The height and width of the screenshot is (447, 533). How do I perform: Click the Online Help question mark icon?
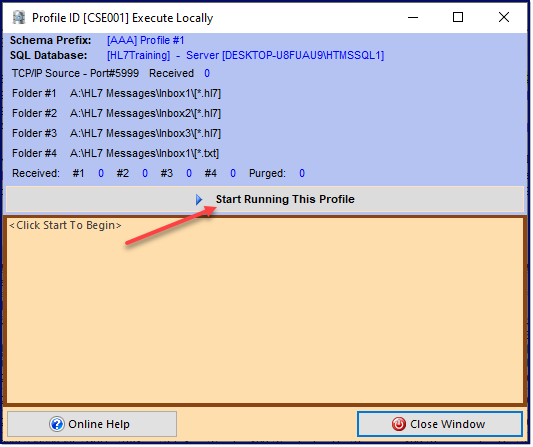(57, 425)
